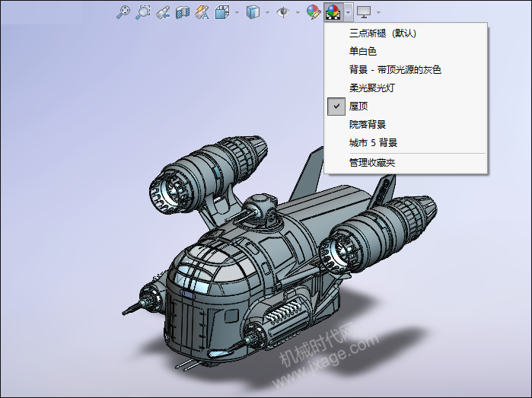The image size is (532, 398).
Task: Click the Previous View icon
Action: click(163, 12)
